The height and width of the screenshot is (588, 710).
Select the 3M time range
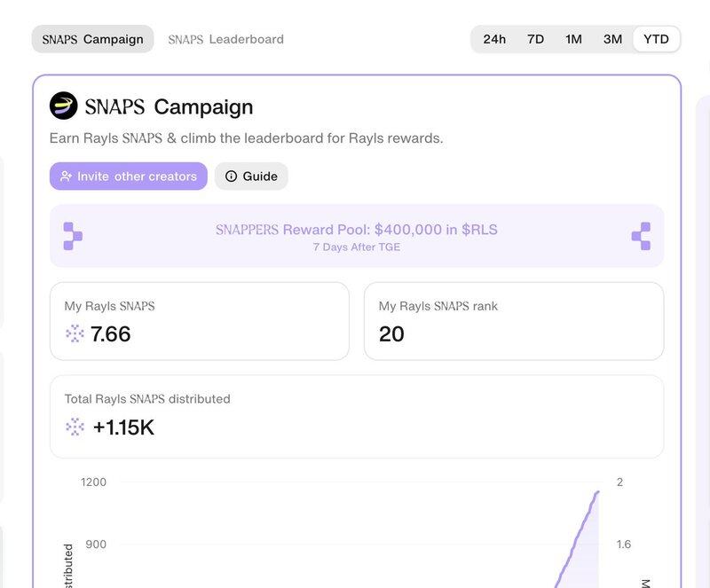(x=612, y=39)
